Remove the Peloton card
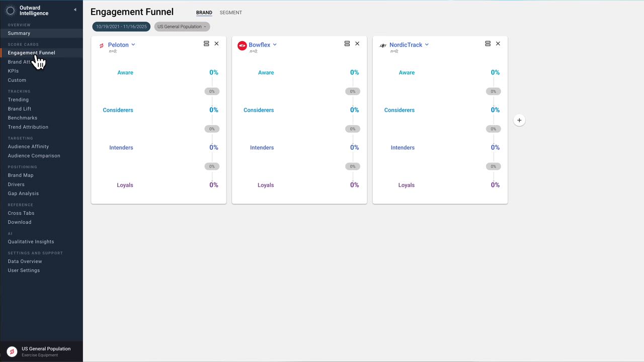 [217, 44]
